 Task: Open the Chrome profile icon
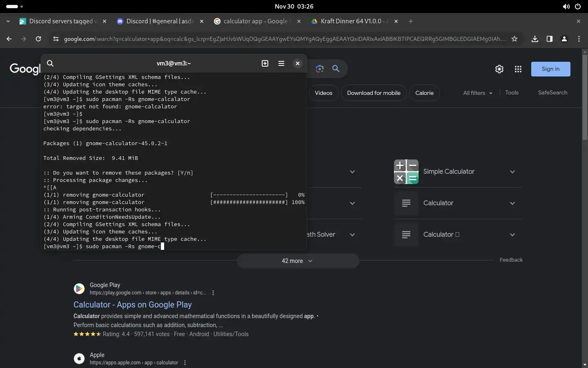coord(564,39)
